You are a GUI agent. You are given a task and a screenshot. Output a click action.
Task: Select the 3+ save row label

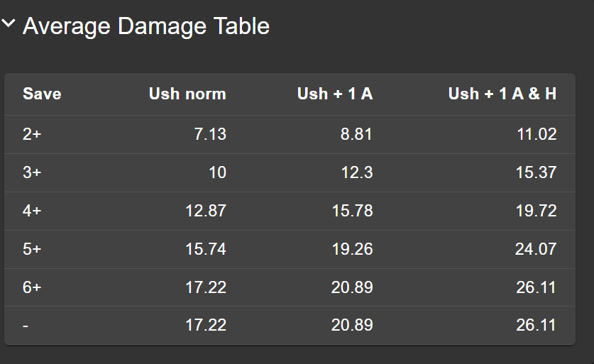point(32,172)
